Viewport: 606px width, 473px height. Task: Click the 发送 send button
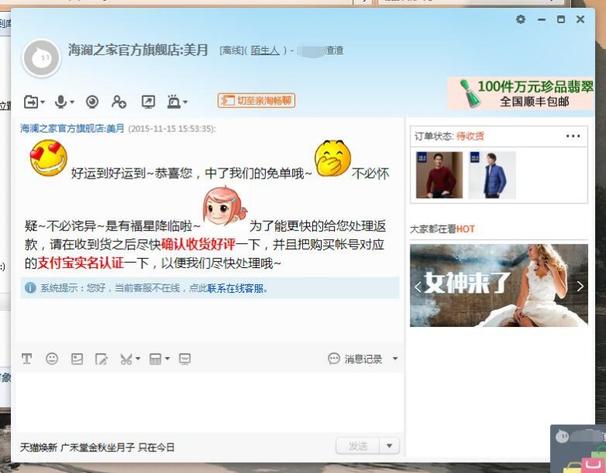point(358,446)
